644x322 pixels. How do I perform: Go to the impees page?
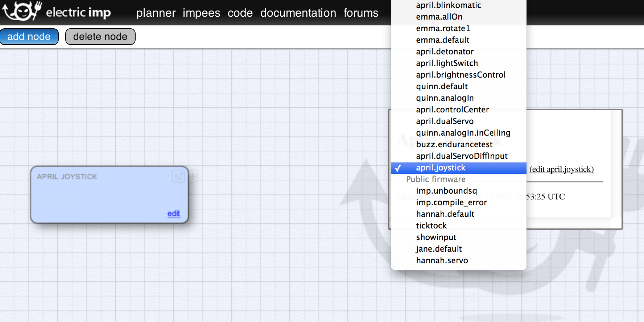(201, 13)
